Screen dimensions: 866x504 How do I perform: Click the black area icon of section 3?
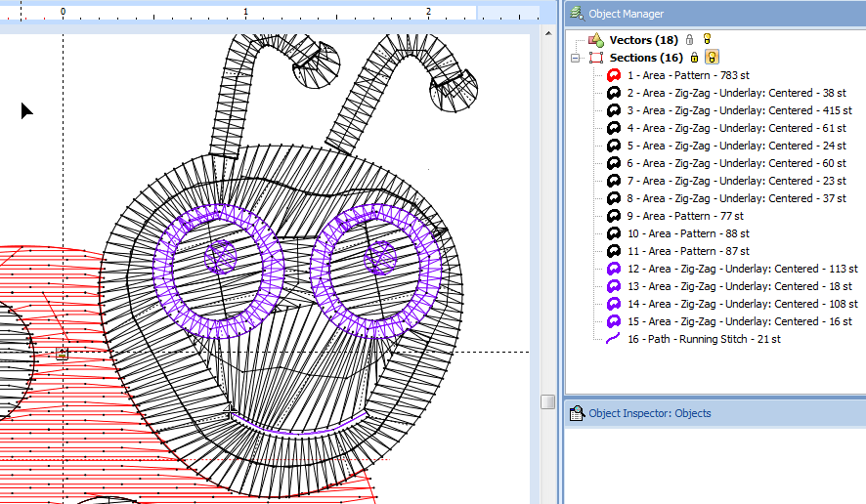614,110
